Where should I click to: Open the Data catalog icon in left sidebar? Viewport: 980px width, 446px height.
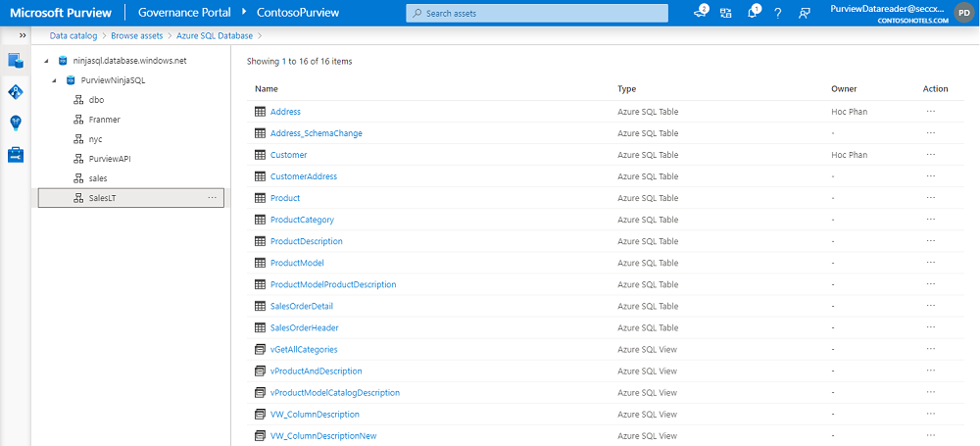16,60
